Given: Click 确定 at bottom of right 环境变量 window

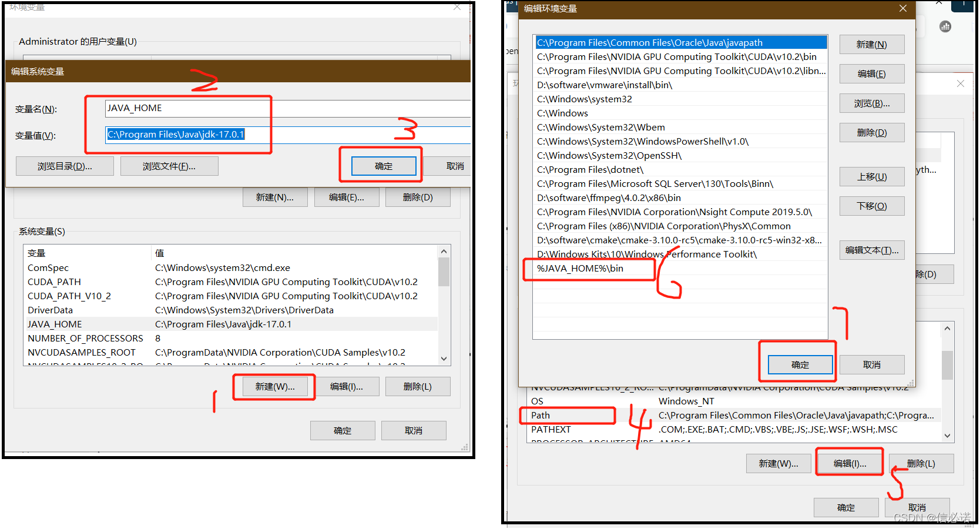Looking at the screenshot, I should point(846,508).
